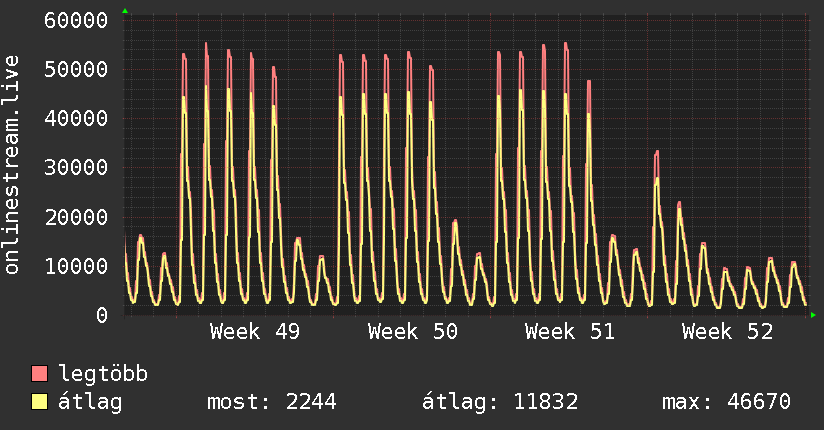Click the 10000 y-axis tick label
The height and width of the screenshot is (430, 824).
76,266
